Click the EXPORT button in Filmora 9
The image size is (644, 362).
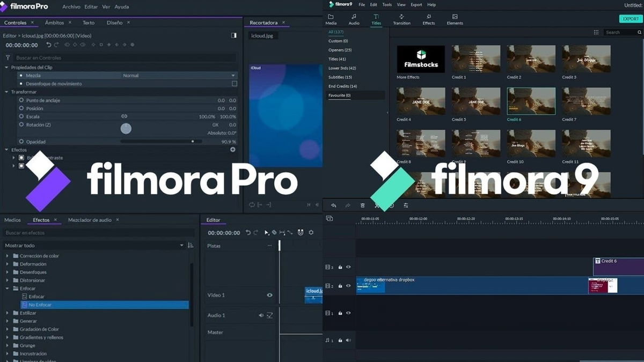(x=630, y=18)
